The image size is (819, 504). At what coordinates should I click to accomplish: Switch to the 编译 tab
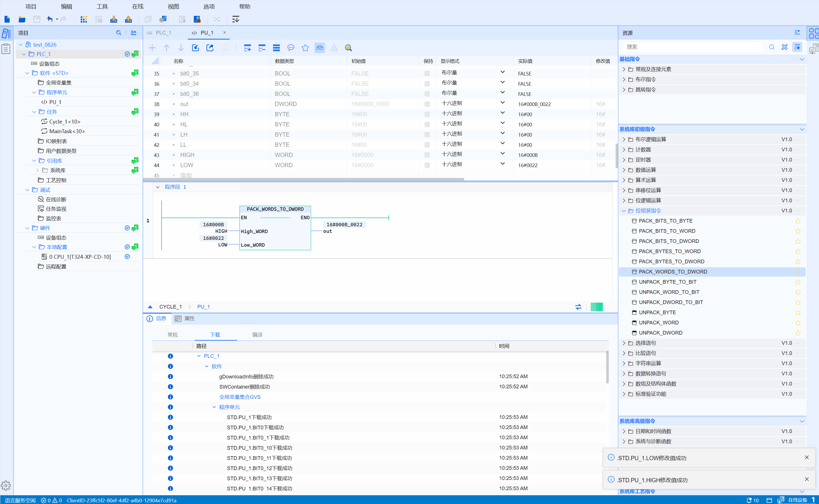coord(257,335)
